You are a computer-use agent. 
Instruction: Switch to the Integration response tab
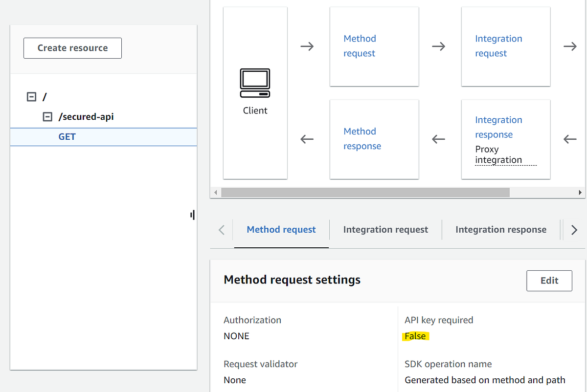(x=501, y=229)
